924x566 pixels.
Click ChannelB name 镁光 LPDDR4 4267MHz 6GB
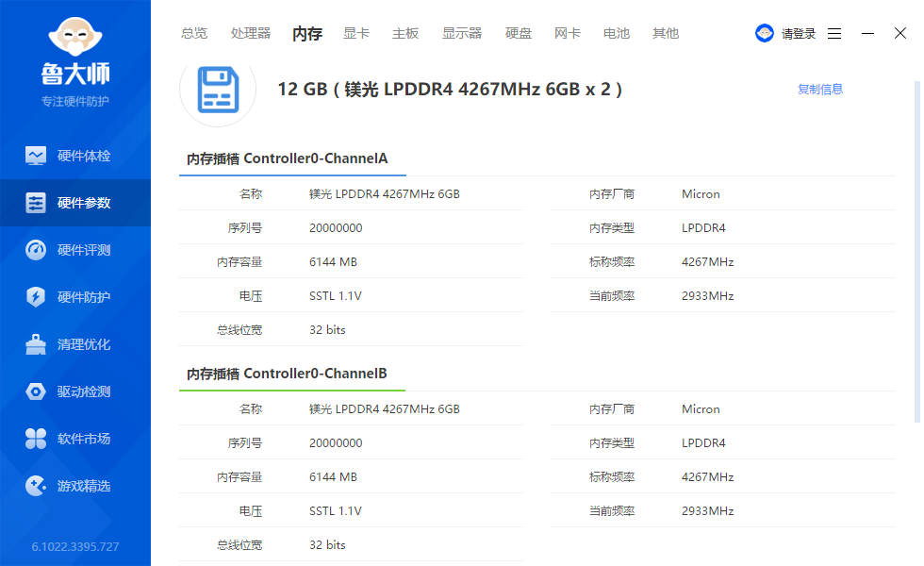click(x=385, y=409)
